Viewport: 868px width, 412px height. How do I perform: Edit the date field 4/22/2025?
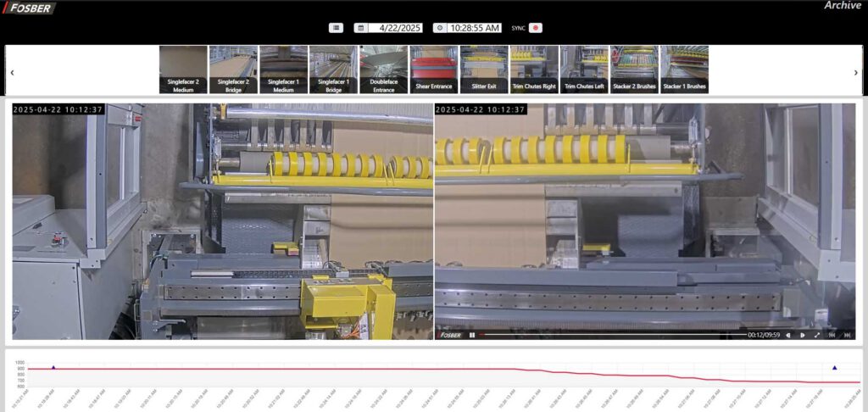395,28
